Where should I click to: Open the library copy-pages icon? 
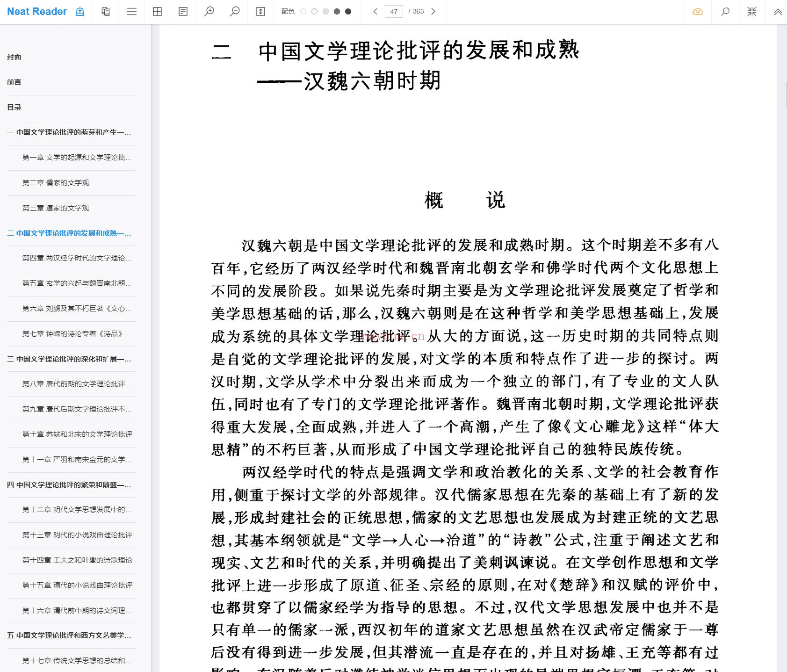(x=106, y=12)
